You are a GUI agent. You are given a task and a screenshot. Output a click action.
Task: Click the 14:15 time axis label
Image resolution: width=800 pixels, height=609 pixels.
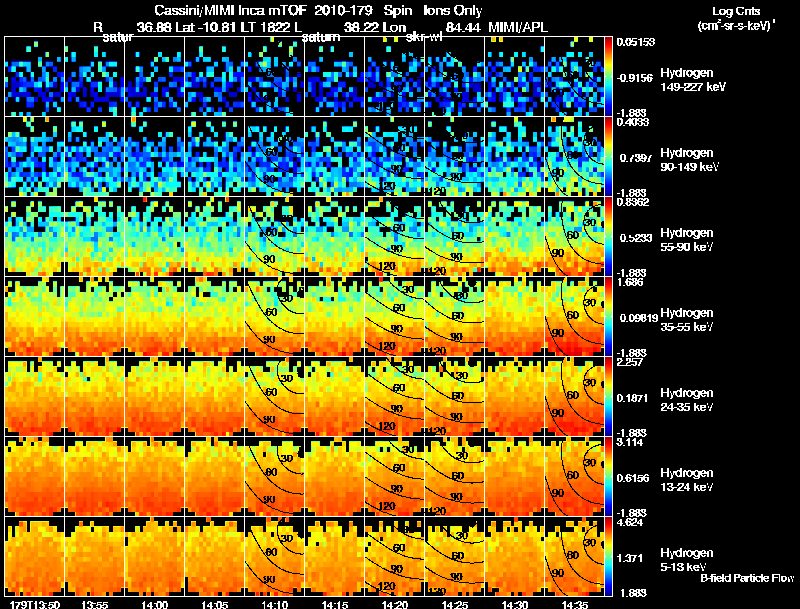click(x=335, y=605)
